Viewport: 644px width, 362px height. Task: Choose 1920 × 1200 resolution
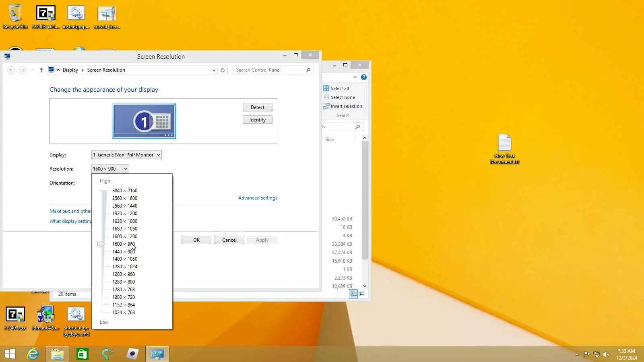[125, 214]
